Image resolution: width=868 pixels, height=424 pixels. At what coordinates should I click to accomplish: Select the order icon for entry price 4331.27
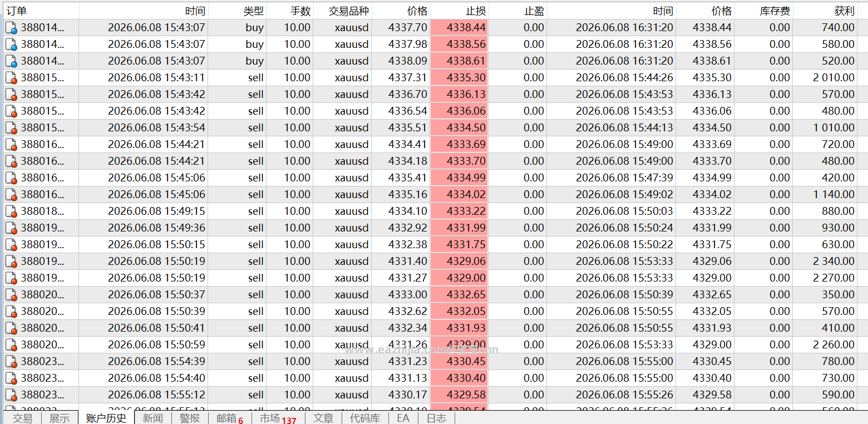[x=11, y=278]
